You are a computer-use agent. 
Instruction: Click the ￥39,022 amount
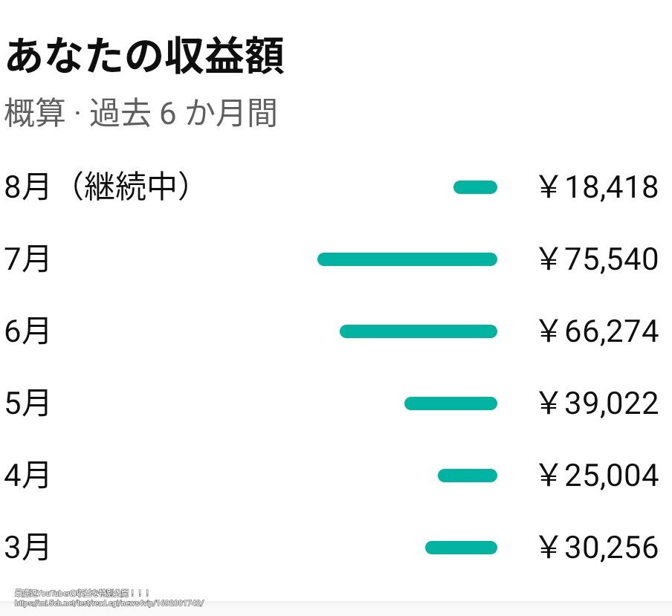(598, 403)
